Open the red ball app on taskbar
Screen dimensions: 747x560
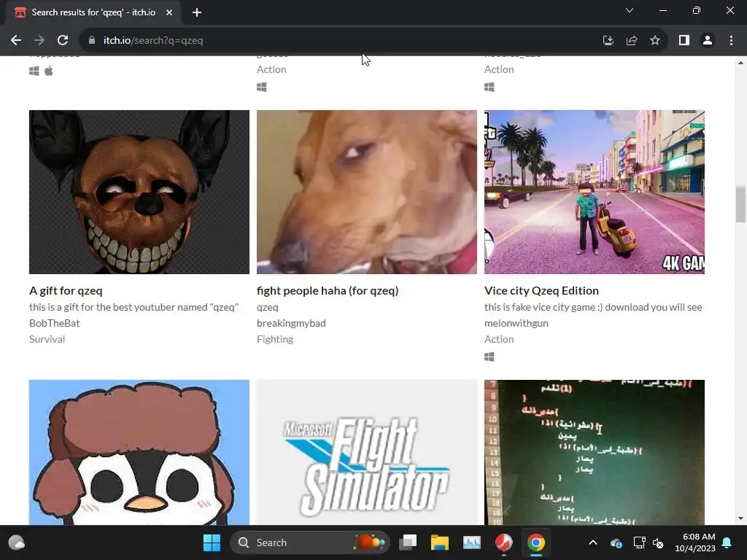click(x=503, y=542)
